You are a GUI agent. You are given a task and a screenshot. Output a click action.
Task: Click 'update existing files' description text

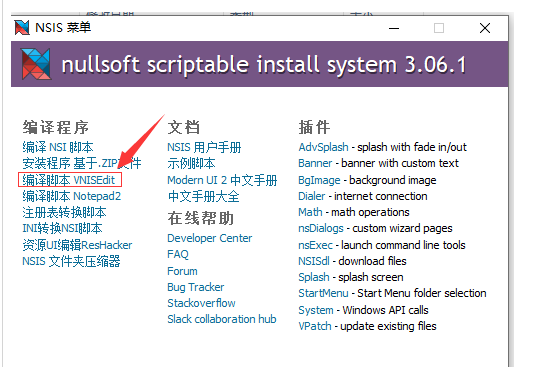[x=388, y=326]
